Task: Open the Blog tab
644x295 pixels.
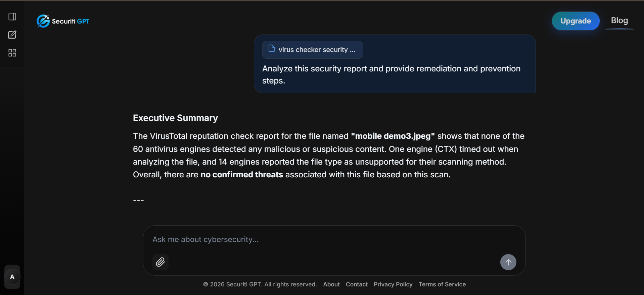Action: point(619,20)
